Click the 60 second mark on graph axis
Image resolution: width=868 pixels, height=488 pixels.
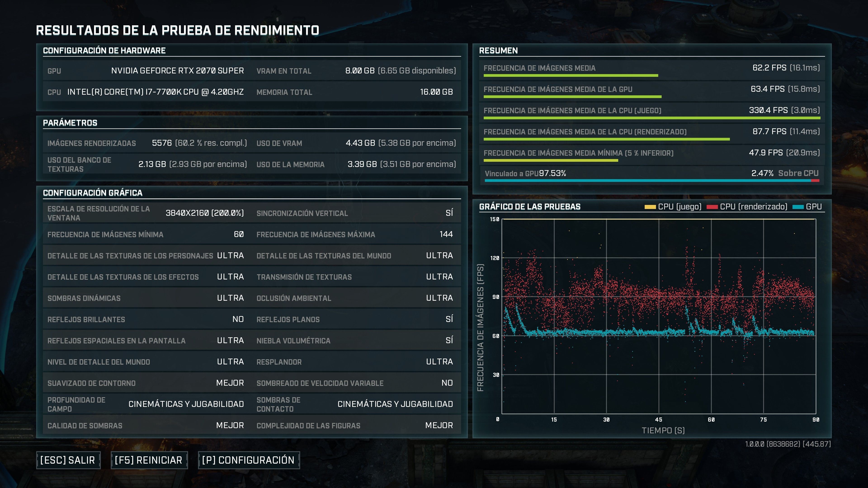pos(711,420)
